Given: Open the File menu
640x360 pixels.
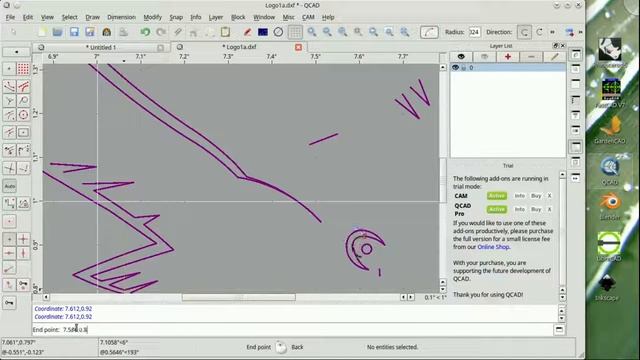Looking at the screenshot, I should coord(10,17).
